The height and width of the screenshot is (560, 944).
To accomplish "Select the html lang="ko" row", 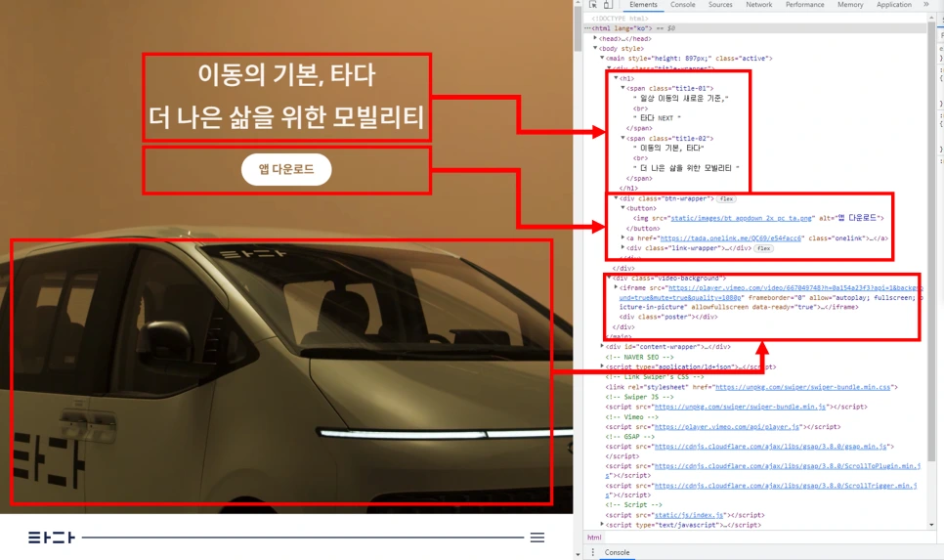I will 755,28.
